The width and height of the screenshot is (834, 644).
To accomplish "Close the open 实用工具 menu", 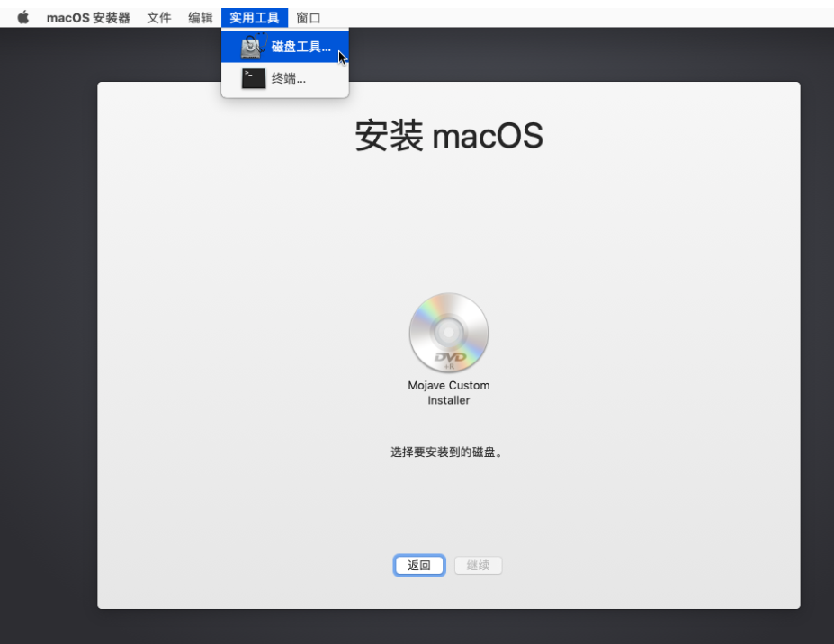I will coord(255,18).
